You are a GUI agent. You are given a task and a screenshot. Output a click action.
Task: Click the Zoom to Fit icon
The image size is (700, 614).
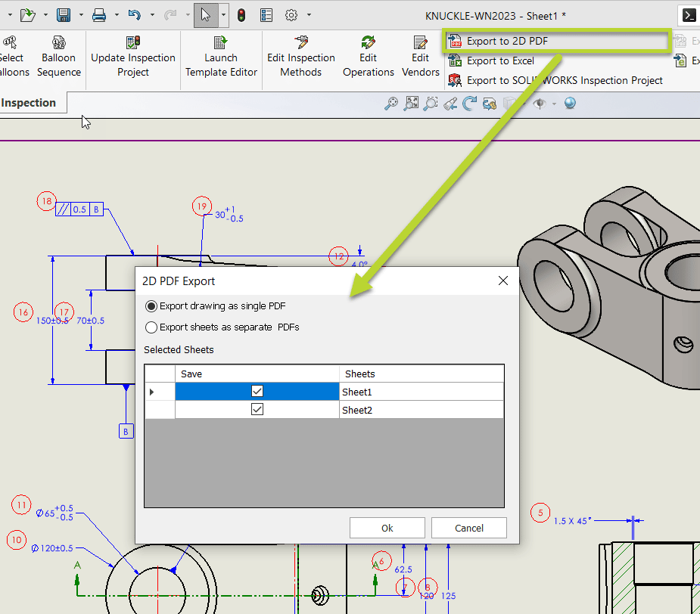coord(412,103)
